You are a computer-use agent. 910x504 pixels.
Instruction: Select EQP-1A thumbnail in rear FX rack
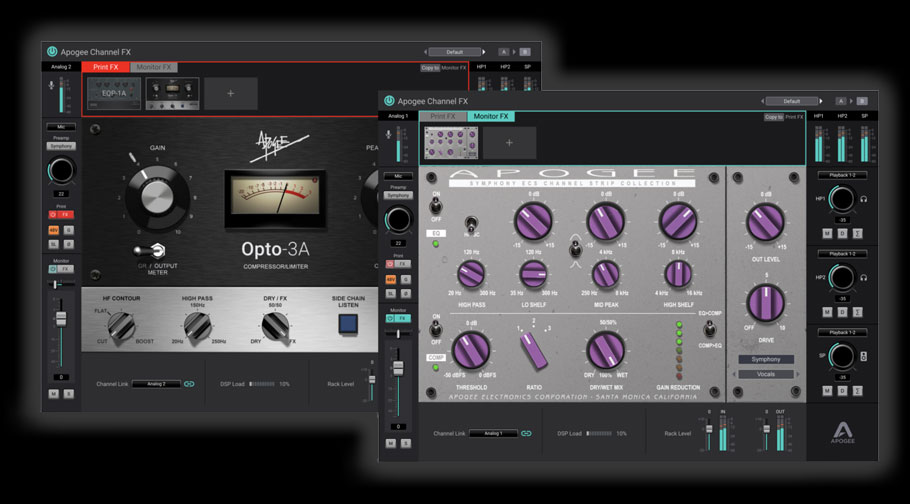coord(114,93)
